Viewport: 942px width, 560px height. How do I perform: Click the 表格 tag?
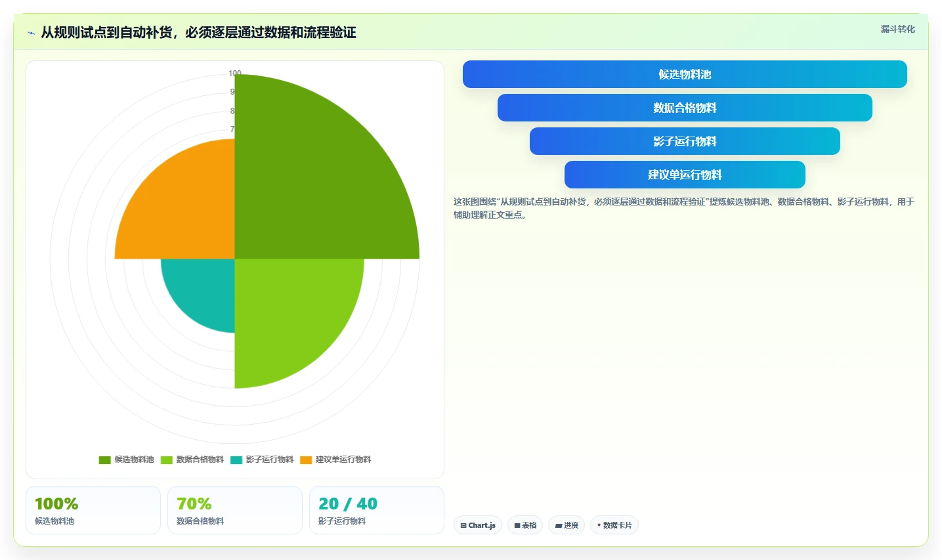[525, 525]
